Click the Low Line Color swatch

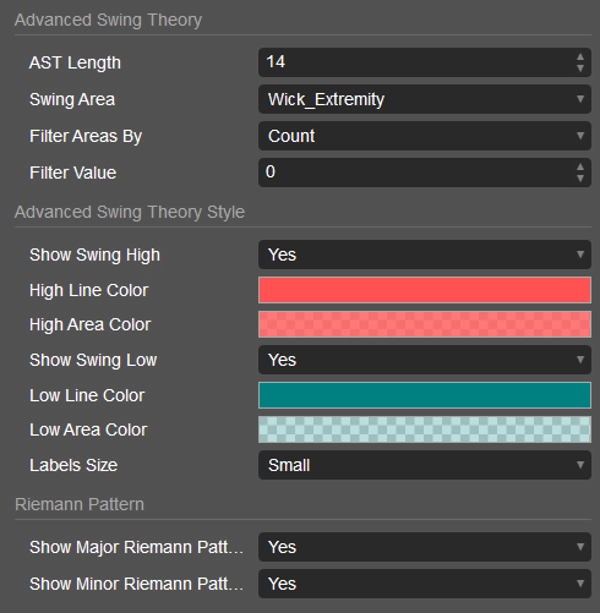tap(424, 395)
